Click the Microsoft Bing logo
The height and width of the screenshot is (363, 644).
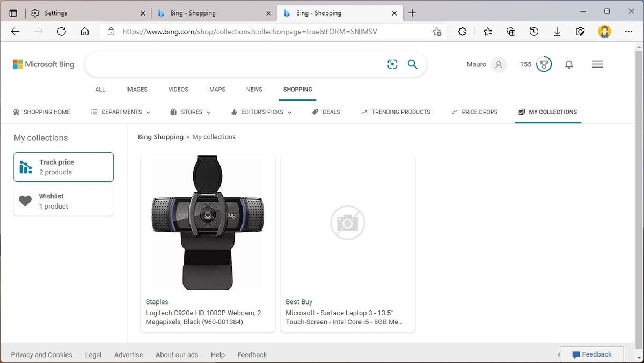(43, 64)
